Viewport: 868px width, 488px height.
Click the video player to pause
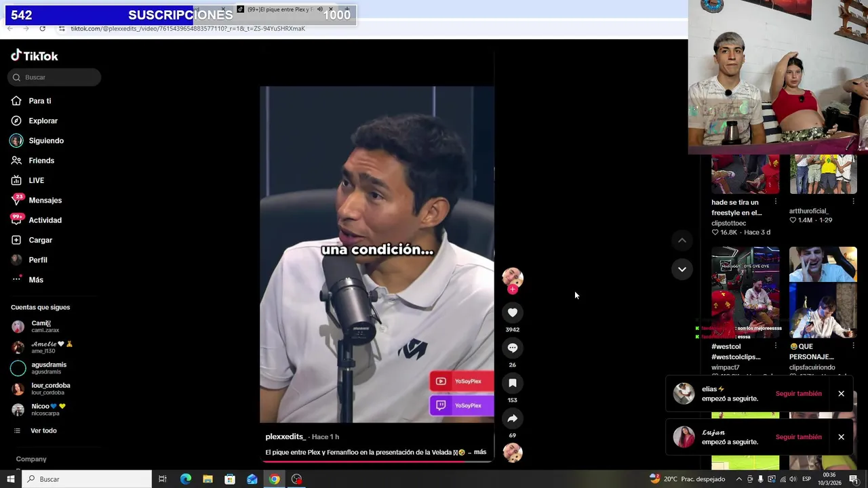[x=377, y=254]
